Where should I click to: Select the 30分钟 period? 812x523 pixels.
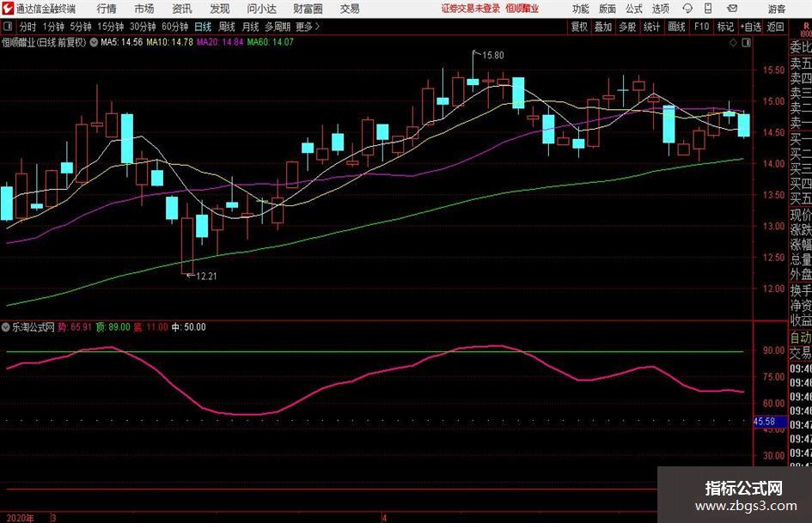pyautogui.click(x=143, y=27)
